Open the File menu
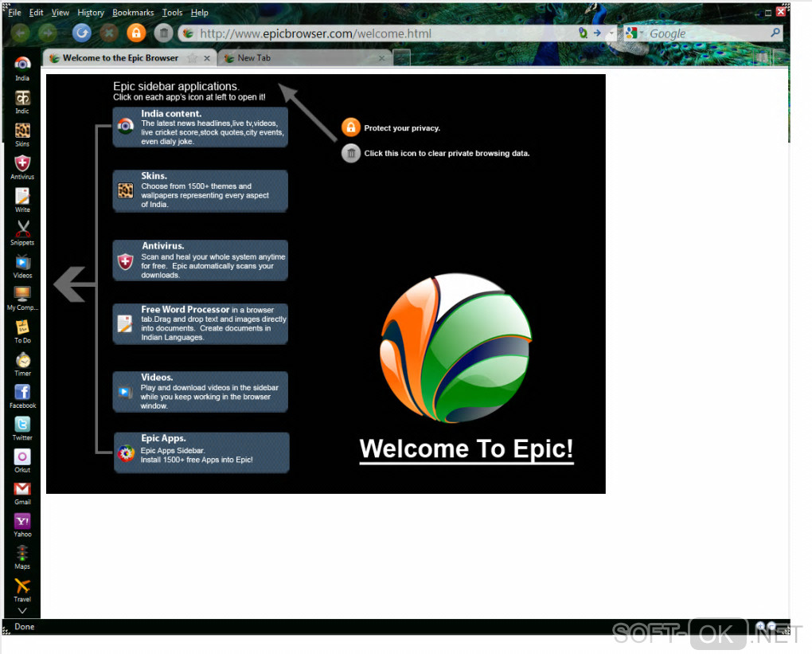This screenshot has height=654, width=812. click(x=14, y=13)
